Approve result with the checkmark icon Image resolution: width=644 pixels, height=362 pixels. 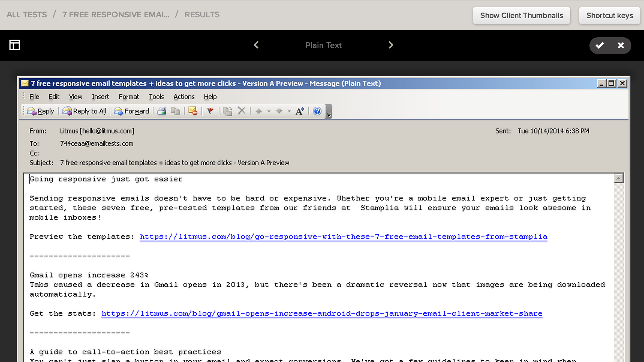coord(600,45)
